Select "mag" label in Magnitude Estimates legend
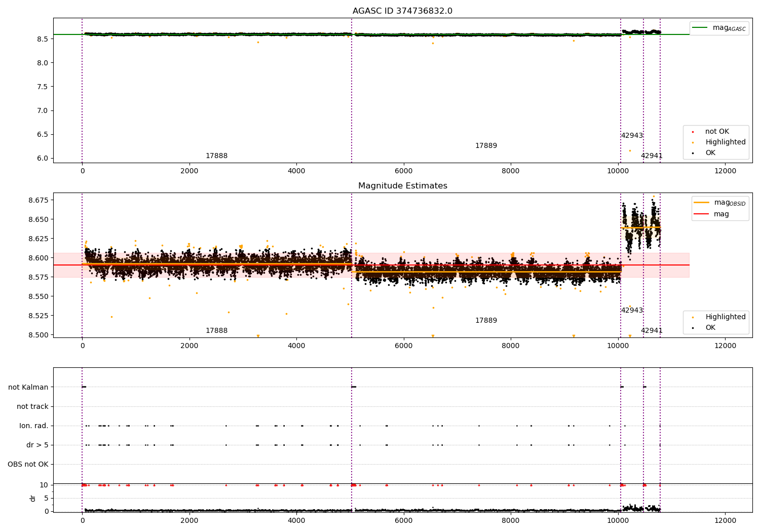760x532 pixels. click(721, 214)
